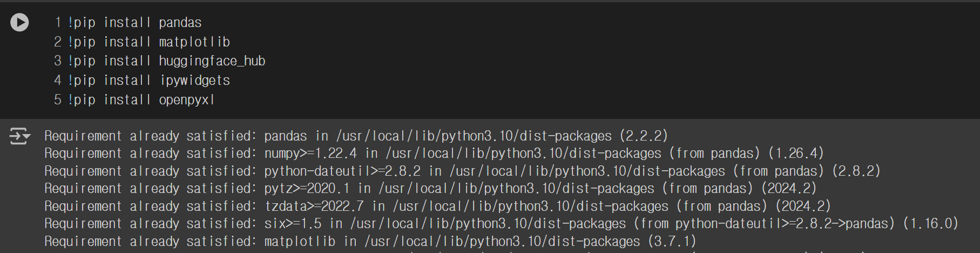Viewport: 980px width, 253px height.
Task: Click the '(1.16.0)' version text in output
Action: 931,223
